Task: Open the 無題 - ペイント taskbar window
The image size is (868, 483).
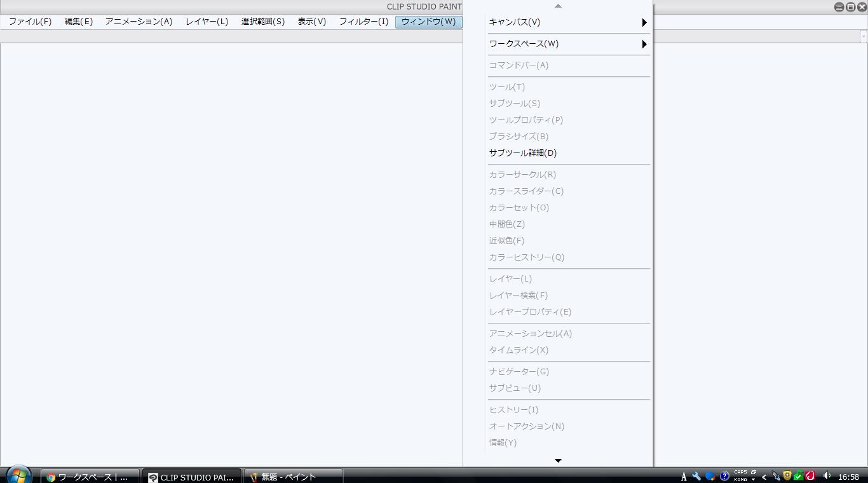Action: tap(293, 477)
